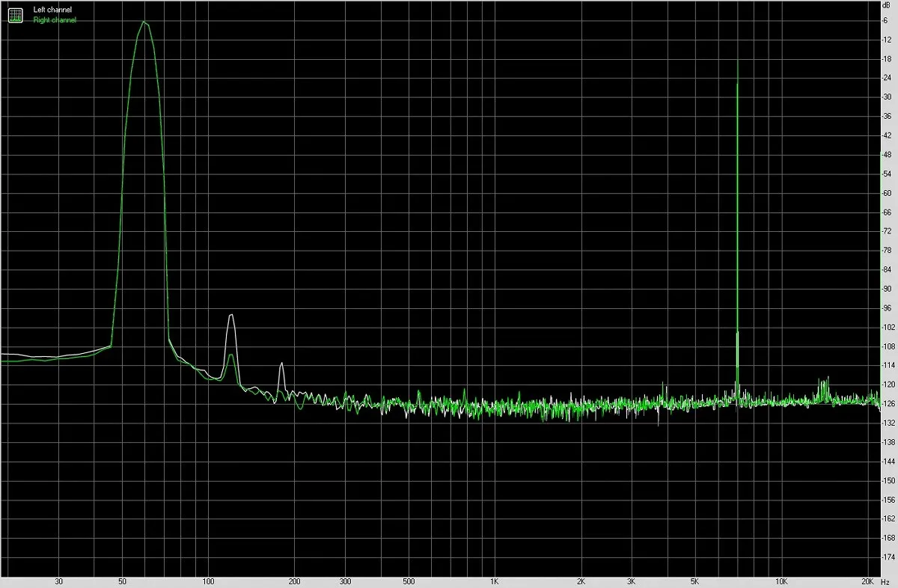Click the "Hz" axis unit label
This screenshot has width=898, height=588.
click(x=885, y=581)
